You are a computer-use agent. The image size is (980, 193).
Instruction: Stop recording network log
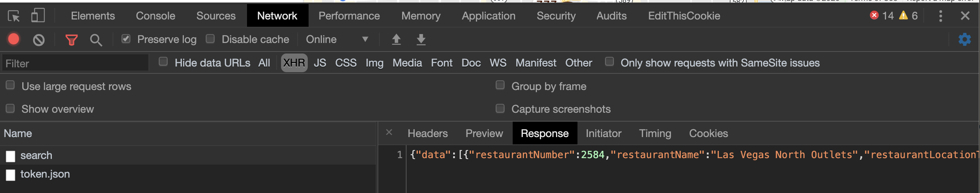click(x=14, y=39)
